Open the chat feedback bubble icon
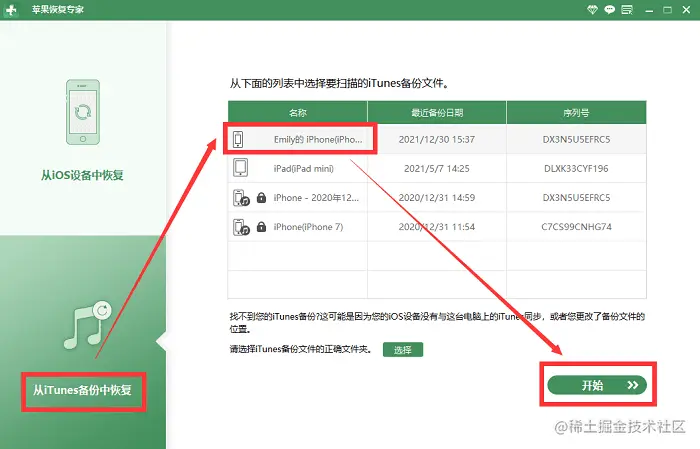700x449 pixels. [609, 9]
